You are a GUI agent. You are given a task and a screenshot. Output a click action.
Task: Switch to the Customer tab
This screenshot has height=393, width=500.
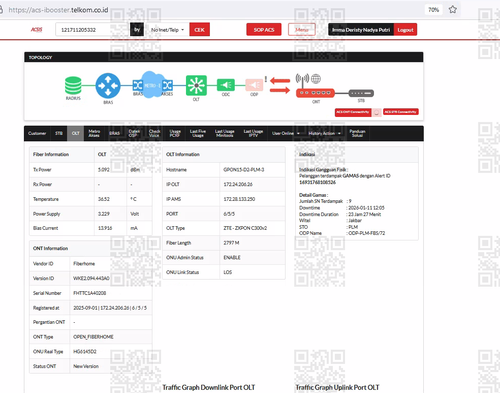(x=37, y=133)
